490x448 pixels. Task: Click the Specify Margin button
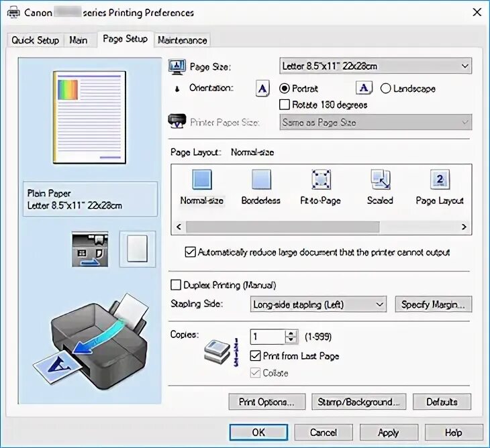[433, 304]
